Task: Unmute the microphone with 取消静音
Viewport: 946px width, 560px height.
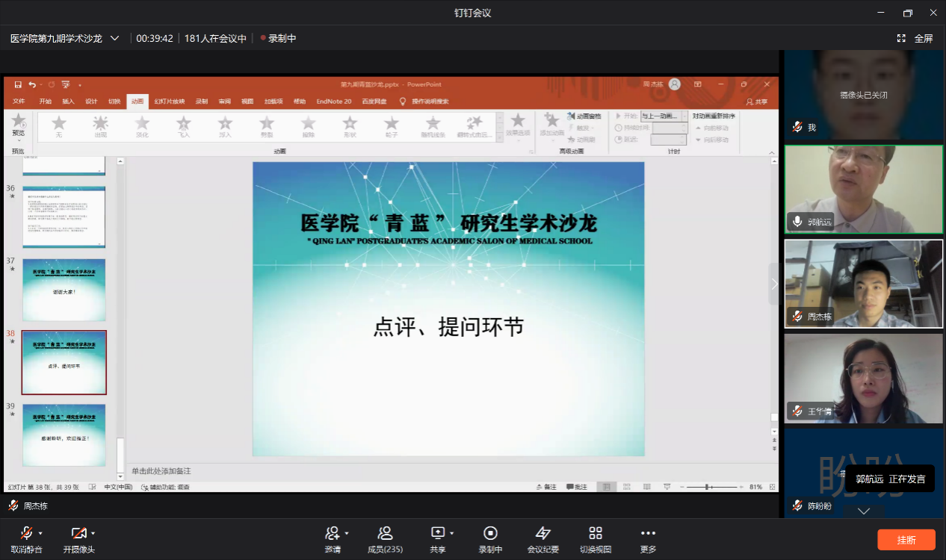Action: coord(26,533)
